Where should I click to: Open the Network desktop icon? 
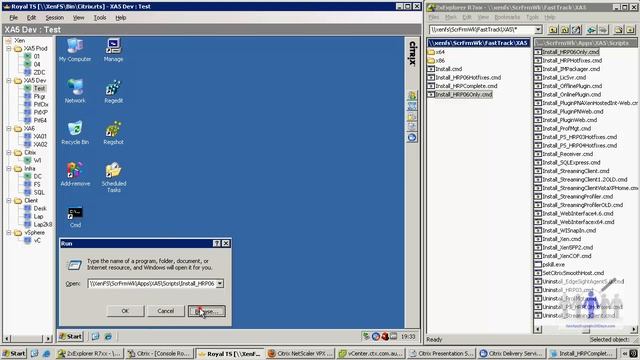(x=75, y=91)
